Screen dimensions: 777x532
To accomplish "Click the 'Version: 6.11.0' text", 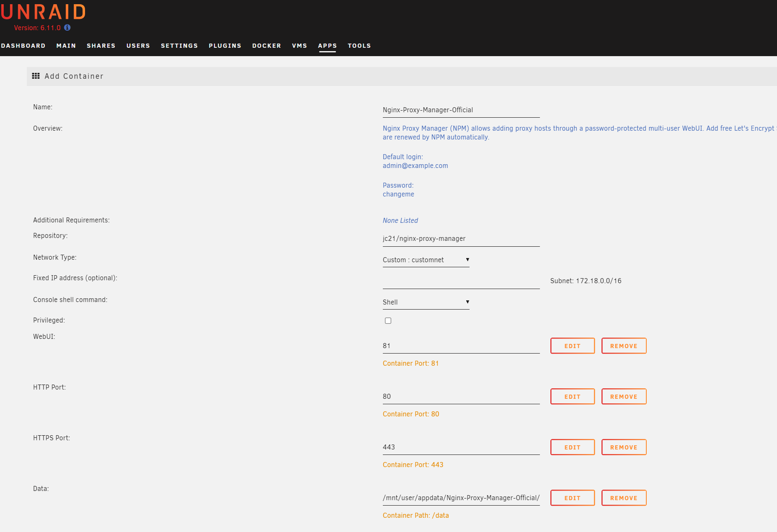I will coord(37,28).
